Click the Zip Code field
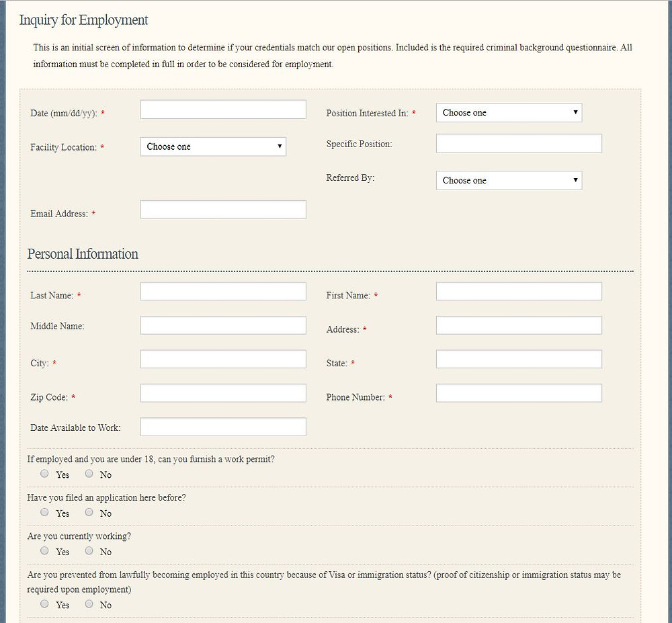This screenshot has width=672, height=623. [x=223, y=393]
